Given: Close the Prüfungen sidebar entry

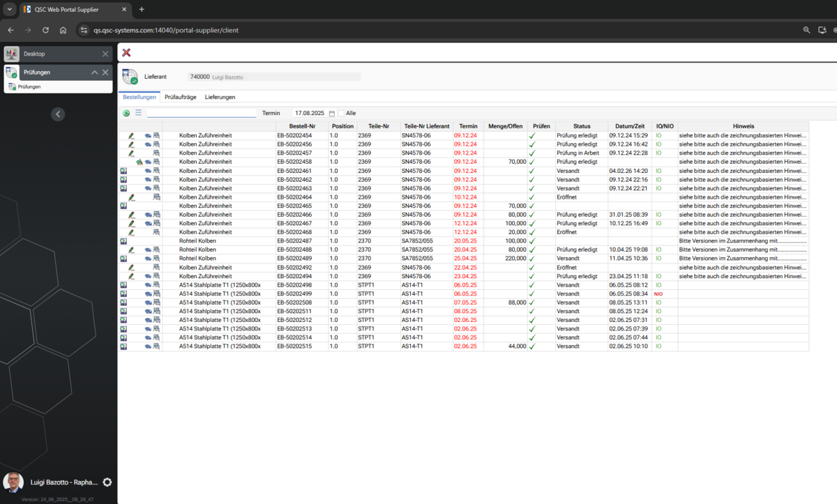Looking at the screenshot, I should 105,72.
